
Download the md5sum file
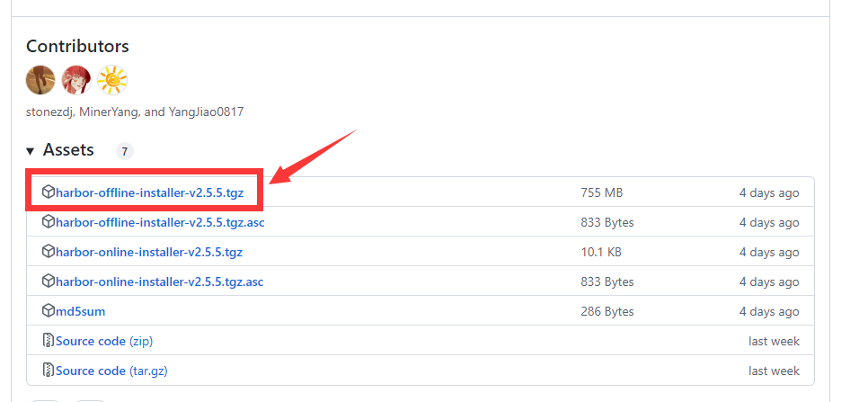pyautogui.click(x=80, y=311)
